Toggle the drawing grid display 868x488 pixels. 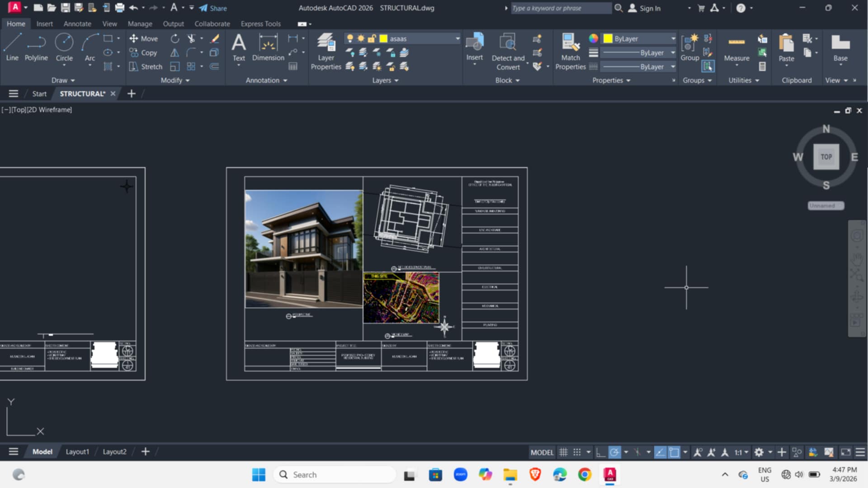563,452
